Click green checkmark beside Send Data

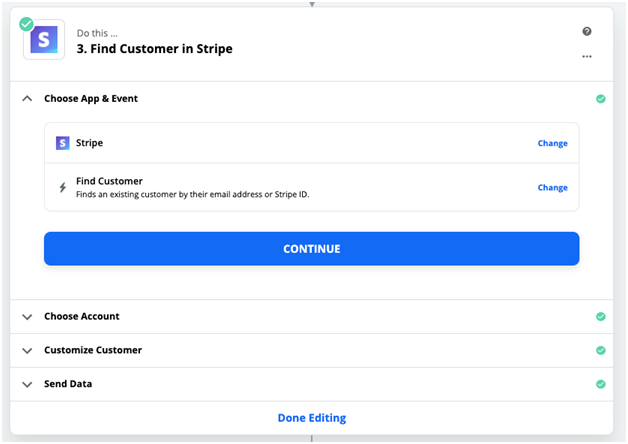click(x=600, y=384)
